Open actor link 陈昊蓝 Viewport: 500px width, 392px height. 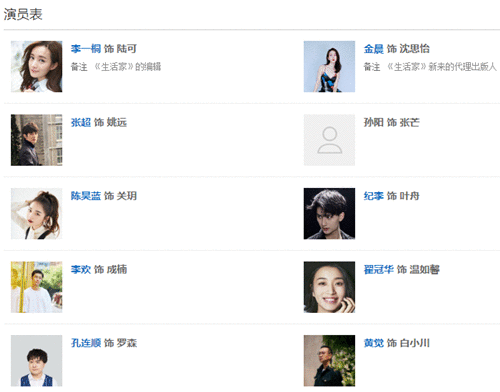click(x=86, y=196)
